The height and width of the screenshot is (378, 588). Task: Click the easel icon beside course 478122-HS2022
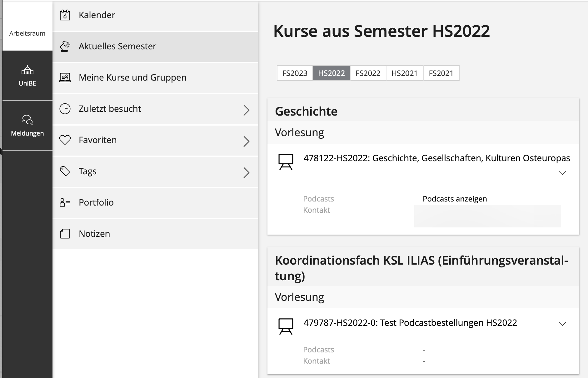286,162
